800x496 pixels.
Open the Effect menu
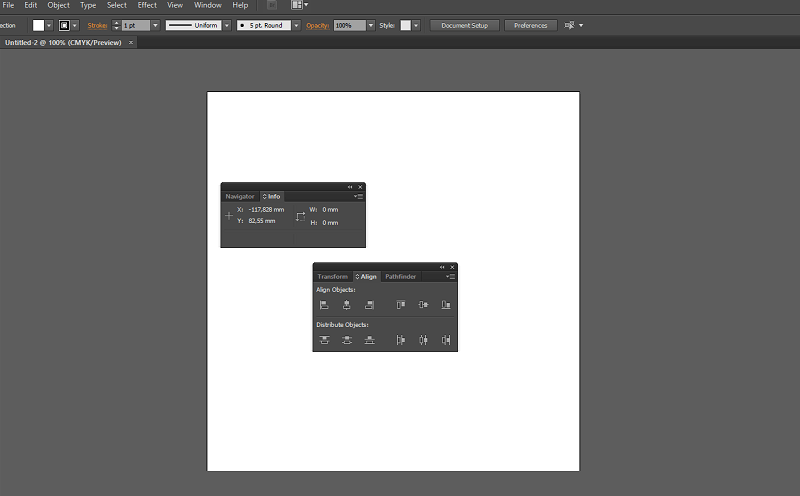[x=147, y=5]
